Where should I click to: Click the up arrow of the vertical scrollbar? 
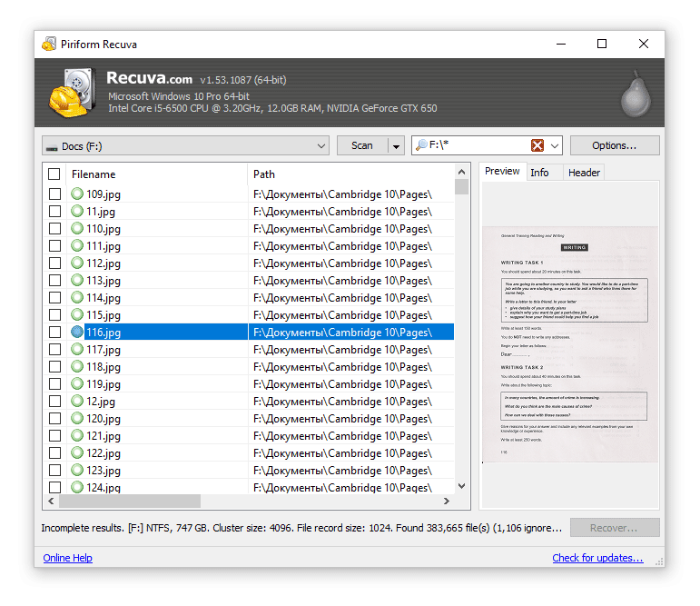(x=461, y=172)
